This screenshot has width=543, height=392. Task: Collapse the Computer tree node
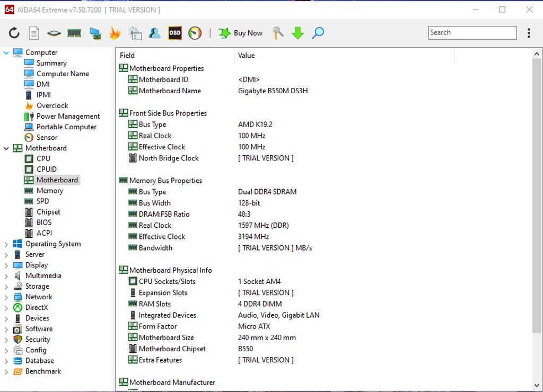pos(6,52)
